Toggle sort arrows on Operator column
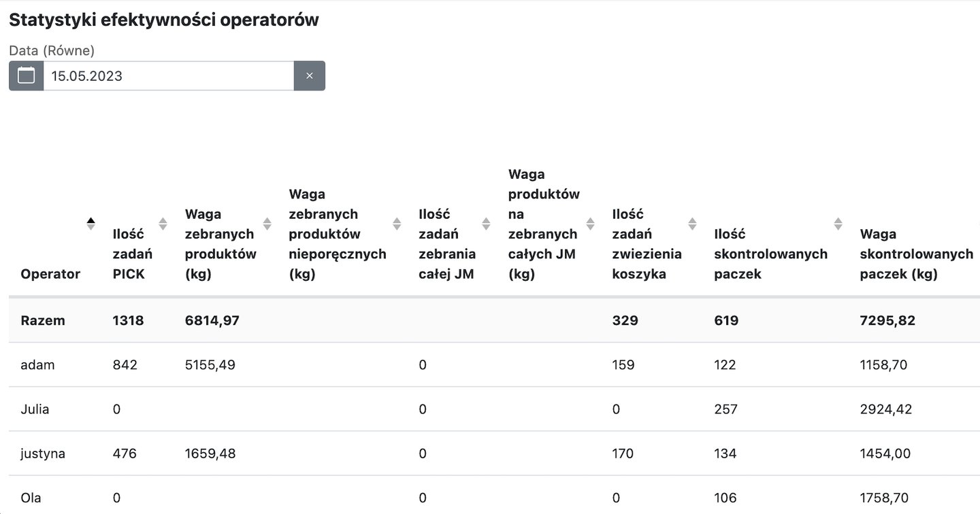Screen dimensions: 980x514 click(91, 224)
